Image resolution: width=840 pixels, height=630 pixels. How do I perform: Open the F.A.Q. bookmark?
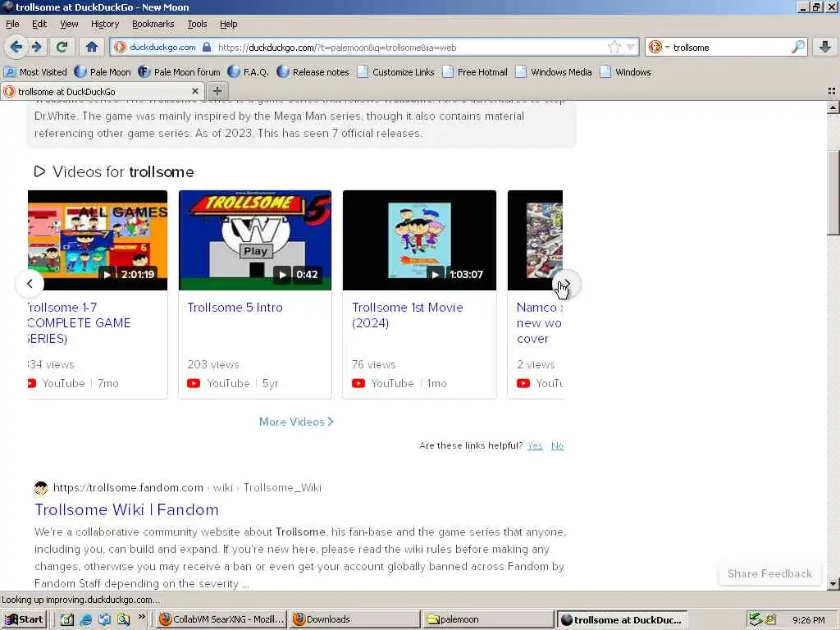tap(249, 72)
